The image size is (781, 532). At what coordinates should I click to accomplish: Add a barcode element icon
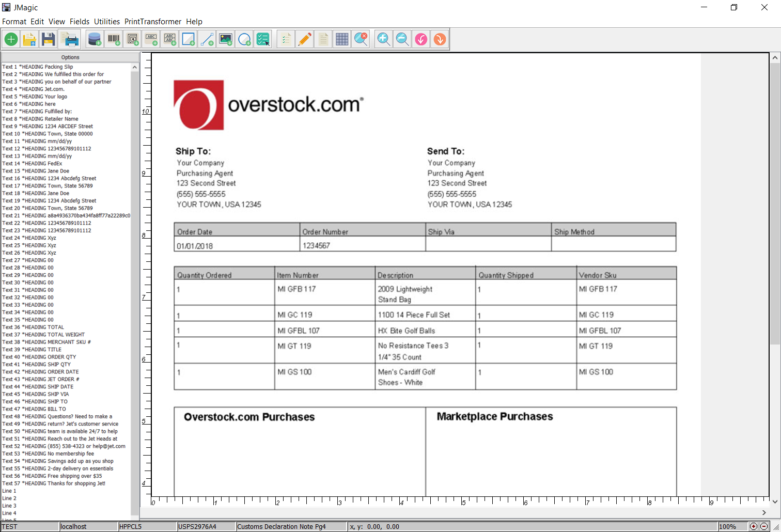[x=113, y=39]
